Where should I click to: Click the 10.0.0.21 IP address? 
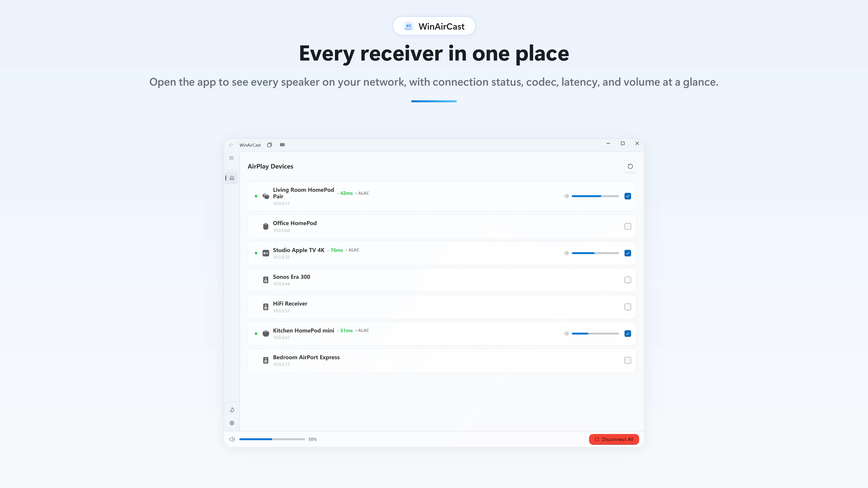pyautogui.click(x=281, y=203)
